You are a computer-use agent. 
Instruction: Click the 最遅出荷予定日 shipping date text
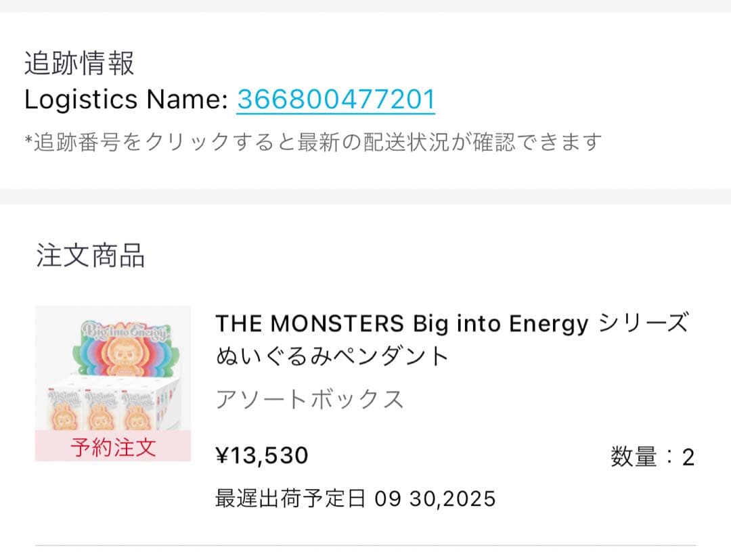click(291, 498)
